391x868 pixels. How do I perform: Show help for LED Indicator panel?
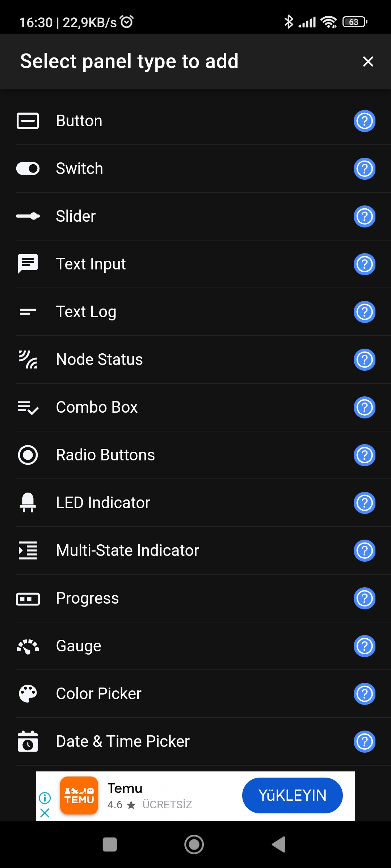(x=364, y=503)
